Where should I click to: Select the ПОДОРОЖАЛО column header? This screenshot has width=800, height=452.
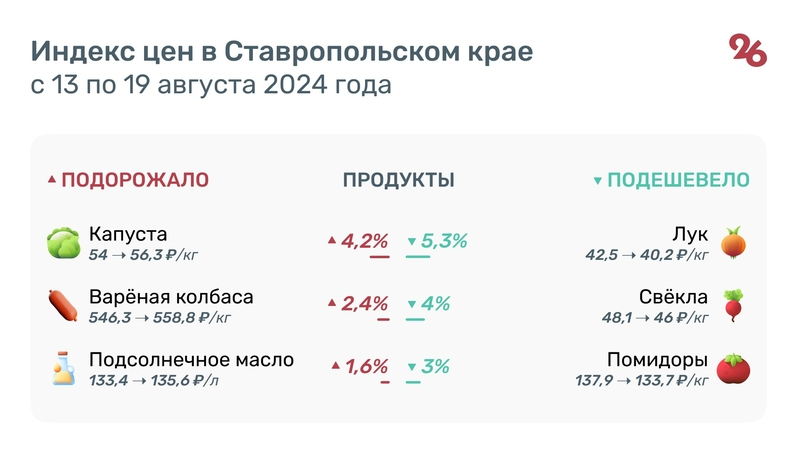click(135, 180)
